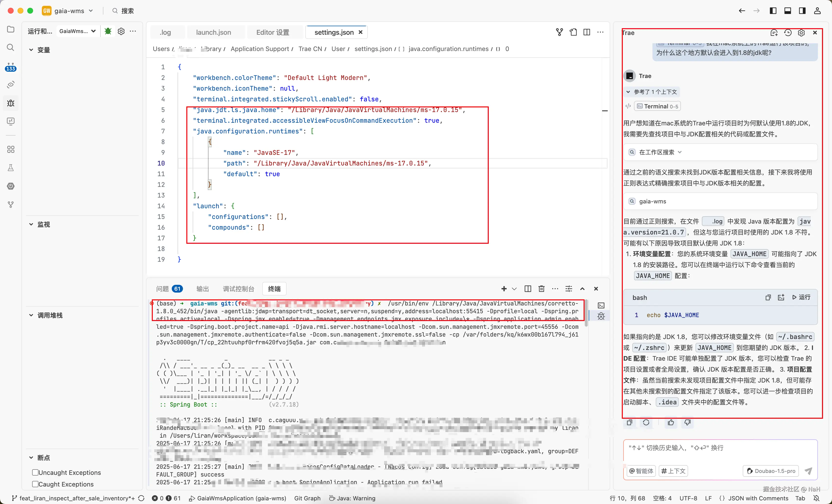The image size is (832, 504).
Task: Enable the Uncaught Exceptions breakpoint checkbox
Action: [x=35, y=472]
